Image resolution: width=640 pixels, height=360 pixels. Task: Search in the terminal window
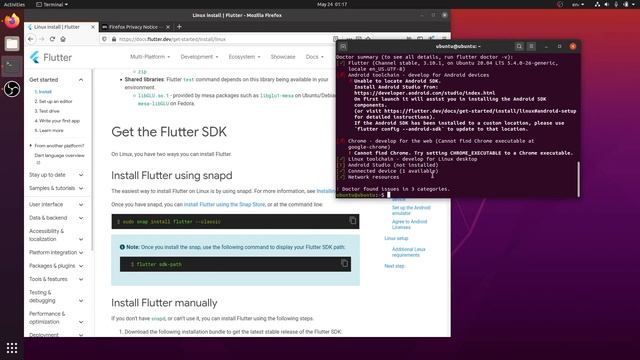coord(519,47)
